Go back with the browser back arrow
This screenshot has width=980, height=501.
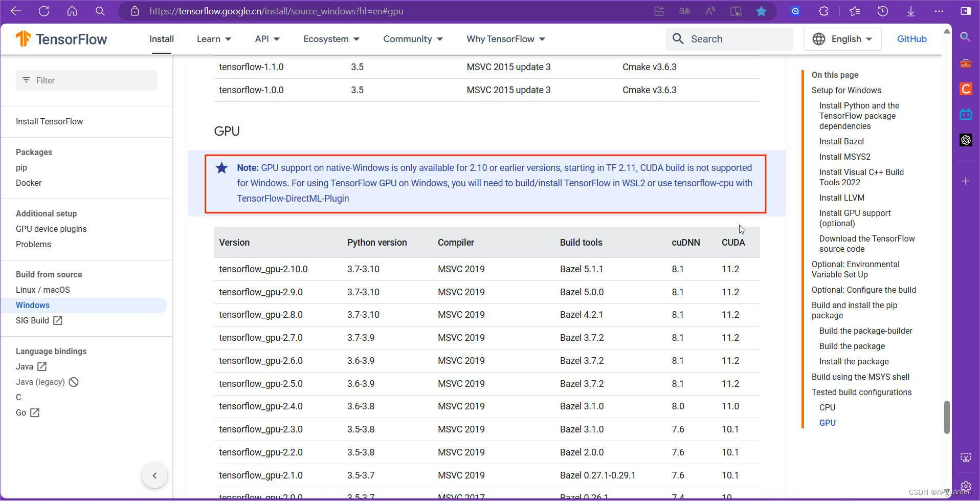16,11
